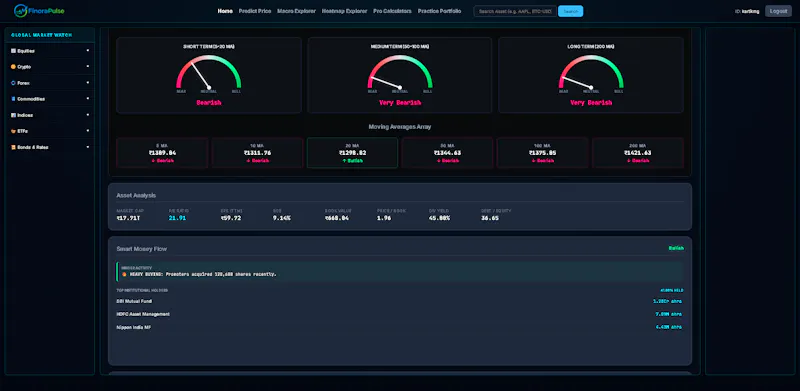The height and width of the screenshot is (391, 800).
Task: Click the Indices chart icon
Action: coord(13,115)
